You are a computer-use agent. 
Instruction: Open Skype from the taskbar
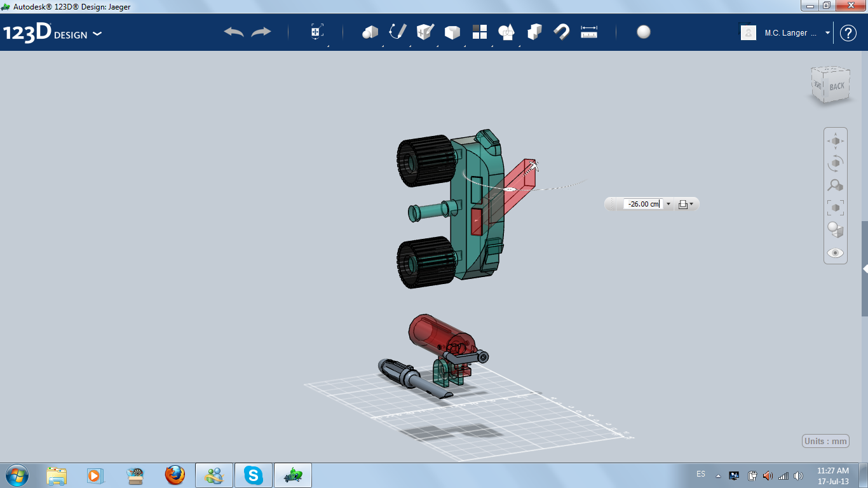[x=254, y=475]
